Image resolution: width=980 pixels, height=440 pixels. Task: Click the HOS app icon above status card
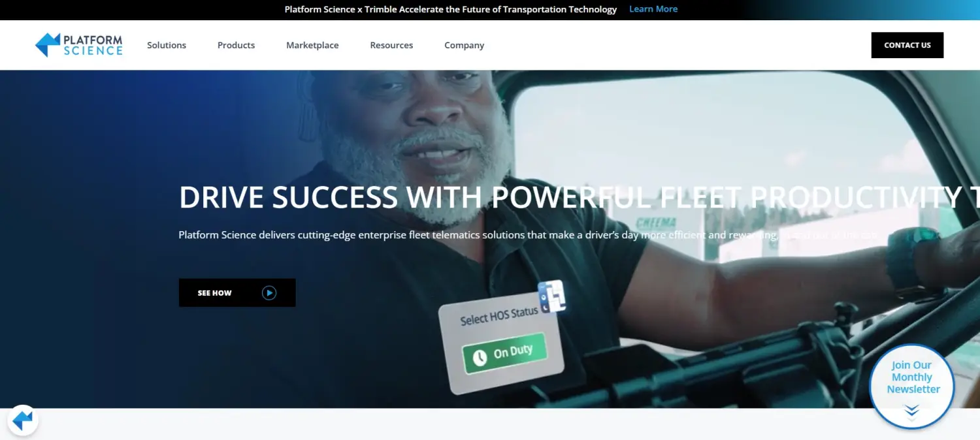coord(551,296)
